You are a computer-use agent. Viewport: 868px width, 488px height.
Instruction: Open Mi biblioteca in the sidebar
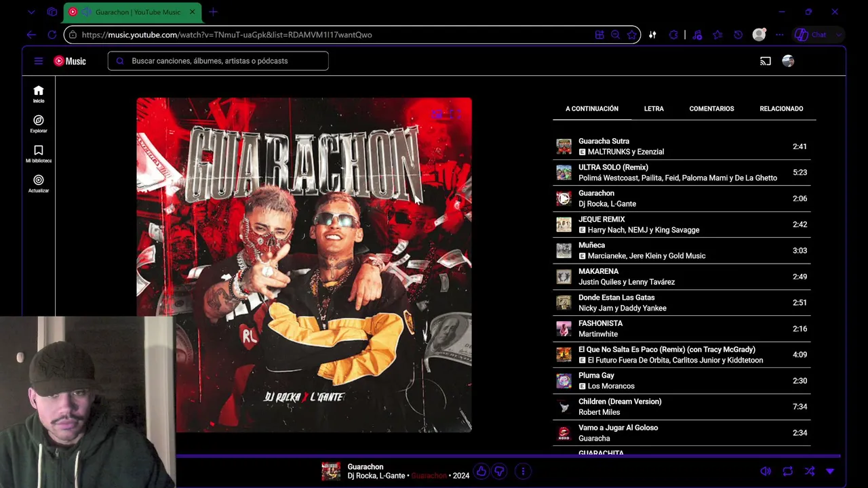pyautogui.click(x=39, y=154)
